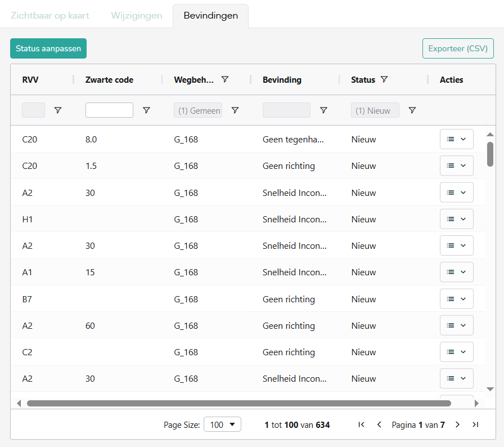Open actions menu for C2 row

point(456,352)
